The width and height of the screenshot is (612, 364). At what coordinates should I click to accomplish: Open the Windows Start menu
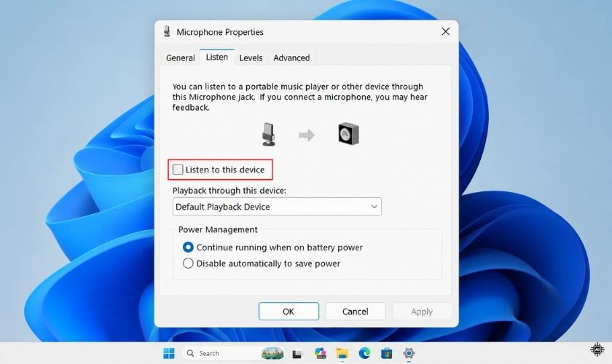coord(169,354)
